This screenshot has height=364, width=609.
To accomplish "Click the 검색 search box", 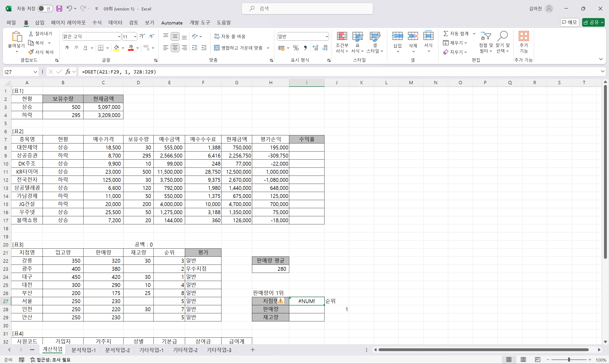I will click(307, 9).
